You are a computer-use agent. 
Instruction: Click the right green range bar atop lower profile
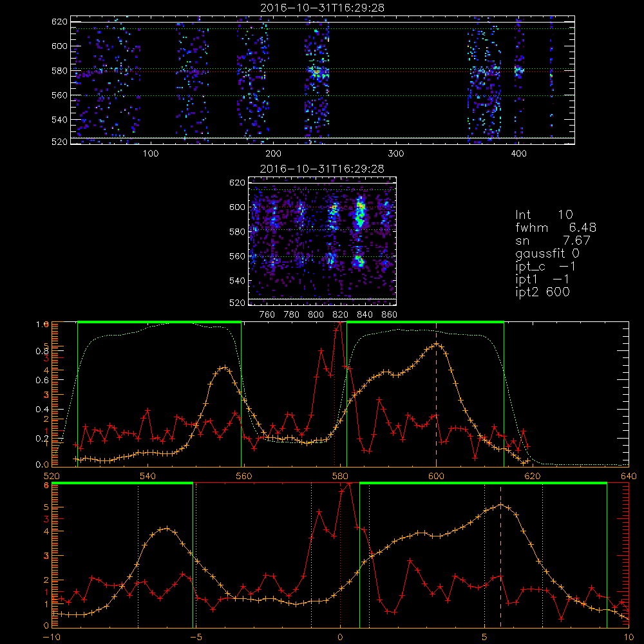484,484
